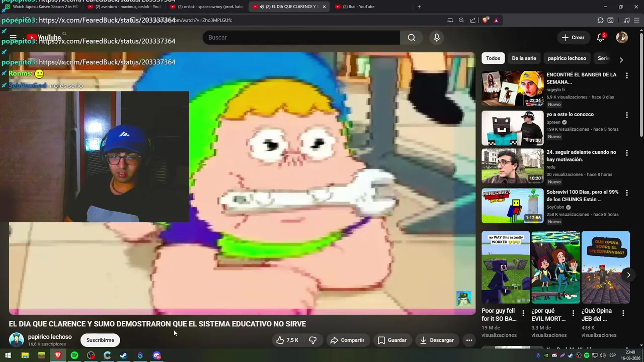Screen dimensions: 644x362
Task: Click the Descargar button
Action: [x=437, y=340]
